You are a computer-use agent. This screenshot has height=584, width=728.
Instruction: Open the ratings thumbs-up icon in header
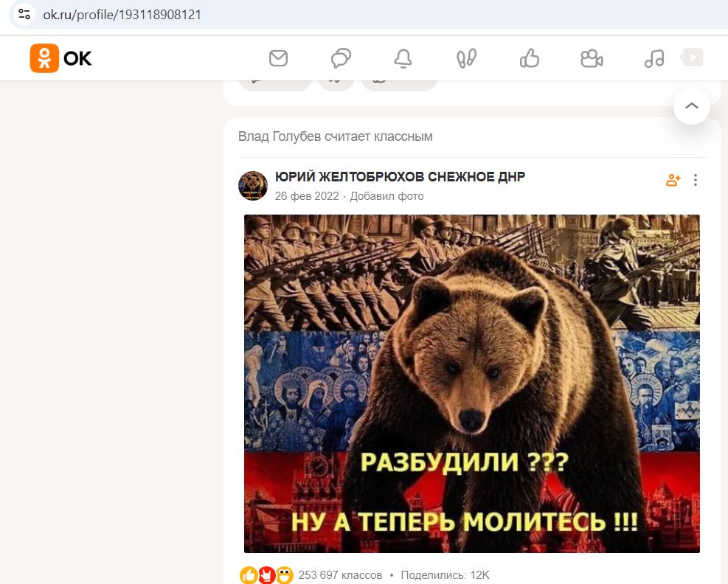coord(530,58)
